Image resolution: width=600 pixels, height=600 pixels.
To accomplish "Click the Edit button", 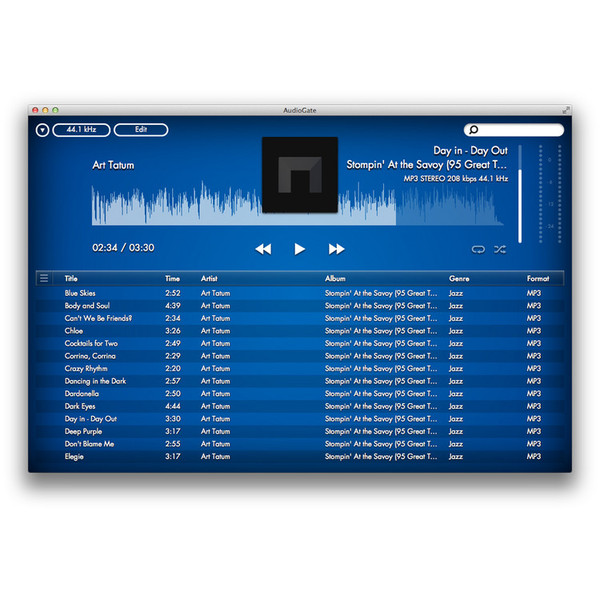I will pyautogui.click(x=141, y=130).
